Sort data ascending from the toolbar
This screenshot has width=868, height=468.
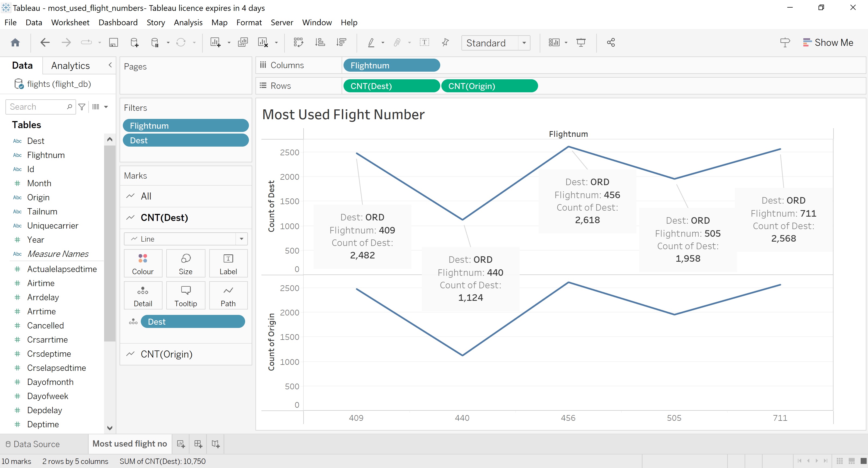coord(320,42)
